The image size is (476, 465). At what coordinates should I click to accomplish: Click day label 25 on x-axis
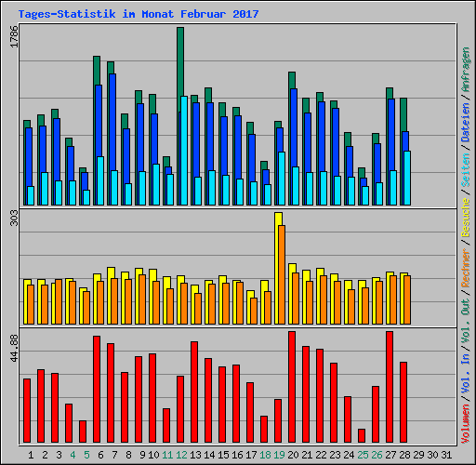tap(363, 455)
